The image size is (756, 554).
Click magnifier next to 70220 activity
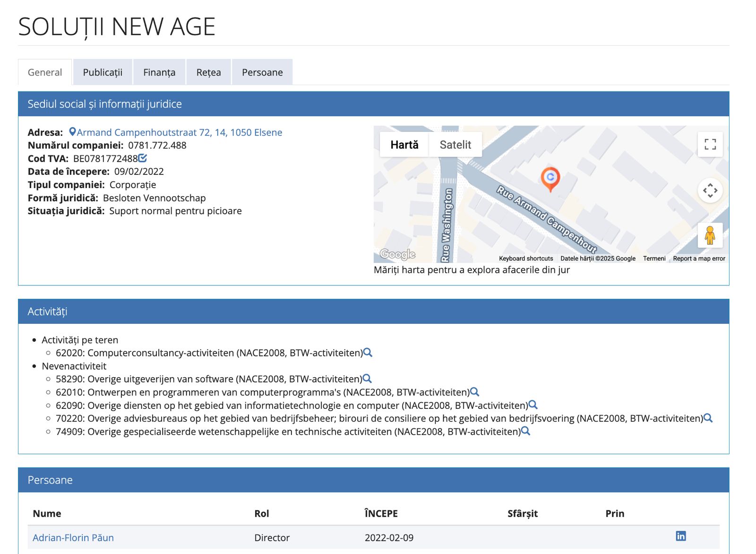[708, 418]
